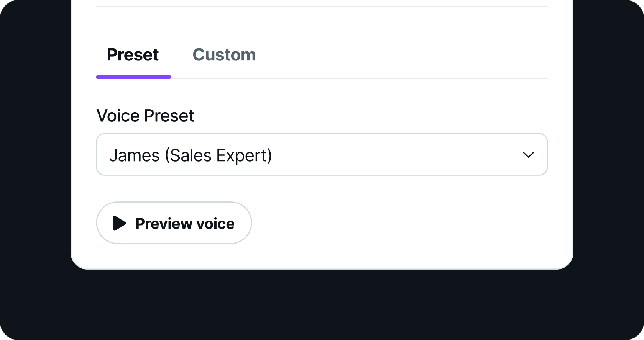The width and height of the screenshot is (644, 340).
Task: Click the play triangle icon
Action: (119, 223)
